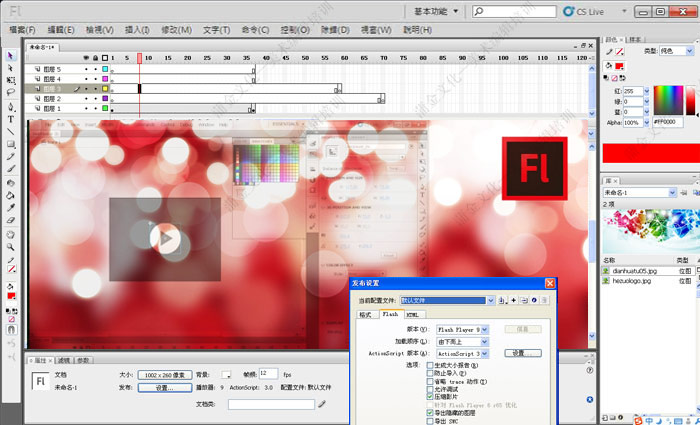The height and width of the screenshot is (425, 700).
Task: Open the 檔案(F) menu
Action: pos(22,30)
